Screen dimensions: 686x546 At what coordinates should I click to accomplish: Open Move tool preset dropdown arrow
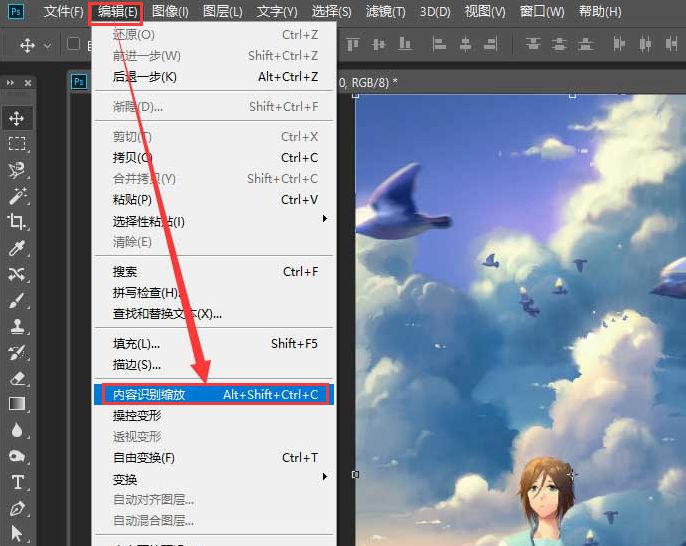click(47, 46)
